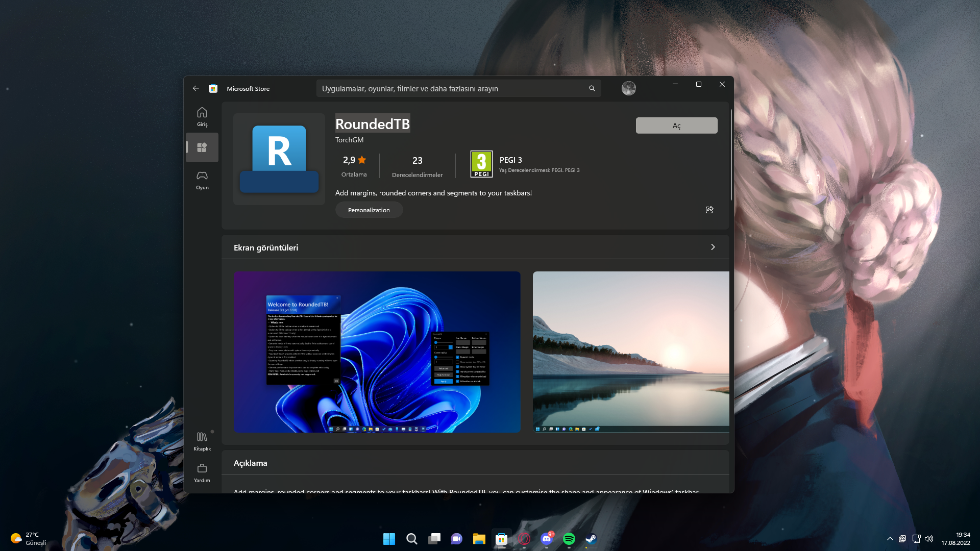
Task: Expand hidden system tray icons
Action: click(890, 539)
